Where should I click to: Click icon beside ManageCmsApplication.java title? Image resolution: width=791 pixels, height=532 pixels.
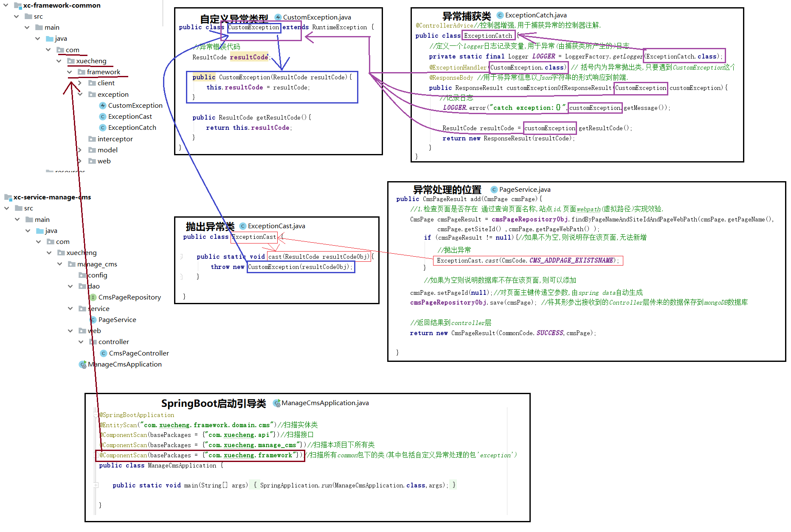(x=276, y=403)
